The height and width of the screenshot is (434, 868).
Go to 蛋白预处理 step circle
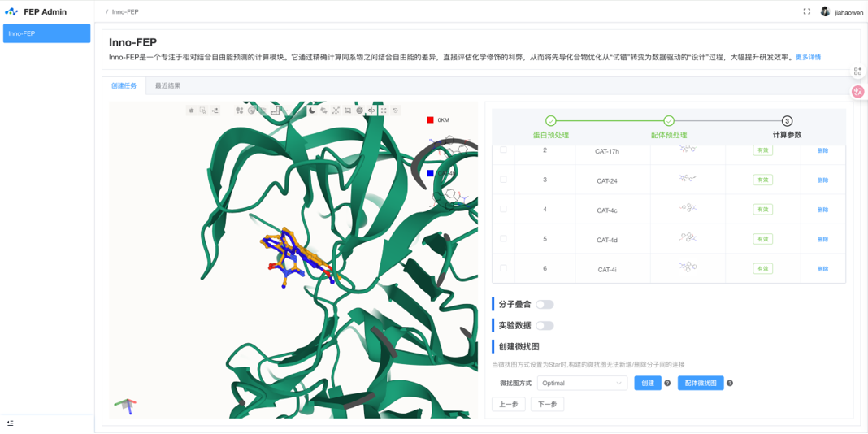[x=551, y=121]
